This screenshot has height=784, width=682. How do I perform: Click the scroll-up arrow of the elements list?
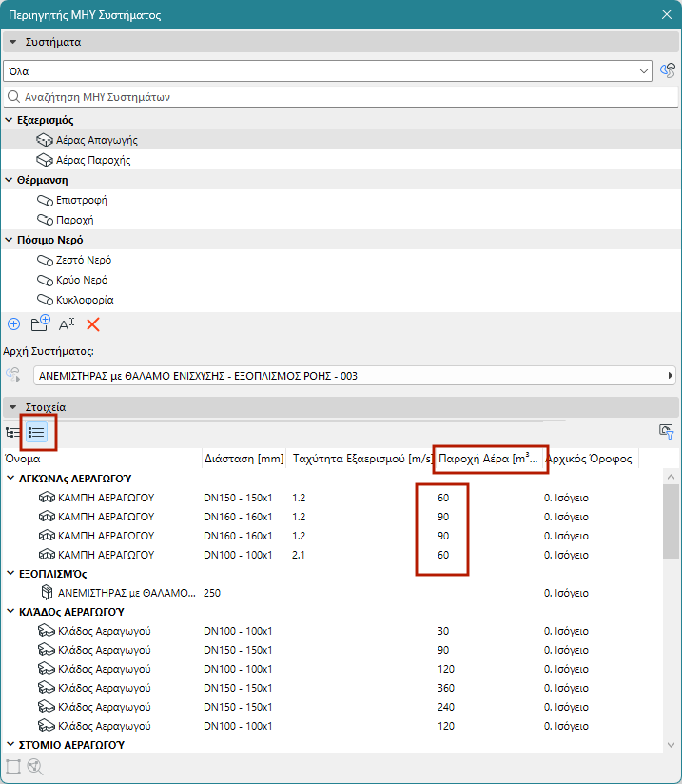[671, 477]
